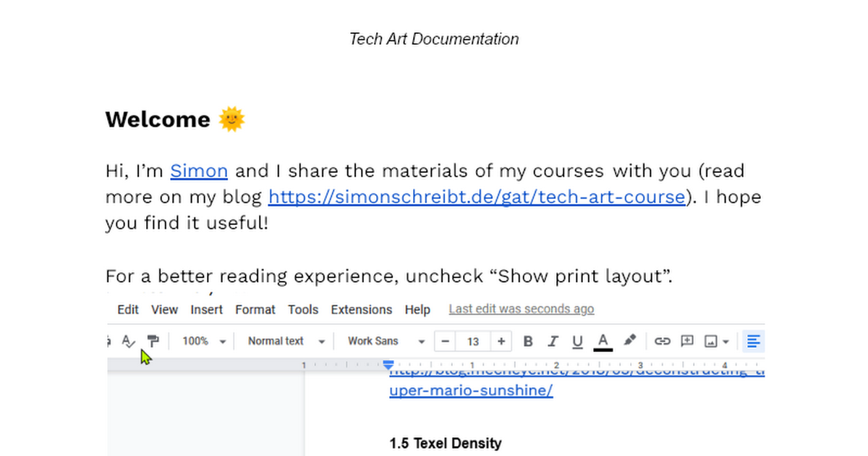
Task: Click the 'Welcome' heading
Action: (x=158, y=119)
